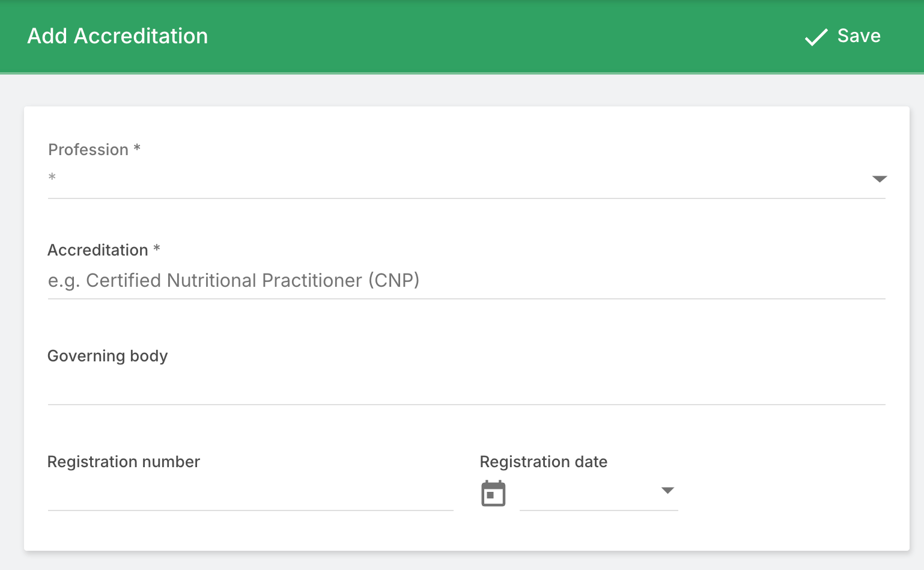Click the required asterisk beside Accreditation label
Image resolution: width=924 pixels, height=570 pixels.
point(157,248)
